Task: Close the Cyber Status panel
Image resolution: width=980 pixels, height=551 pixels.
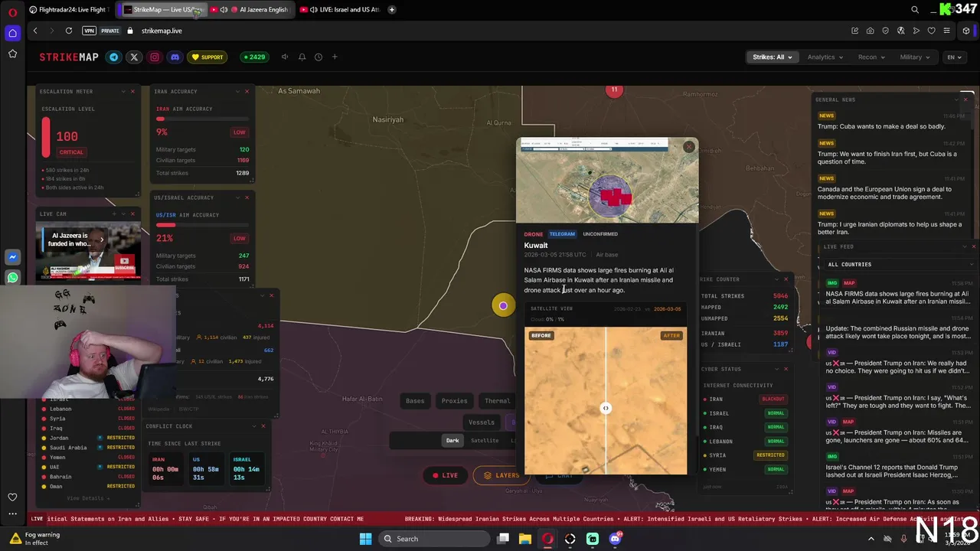Action: [x=786, y=369]
